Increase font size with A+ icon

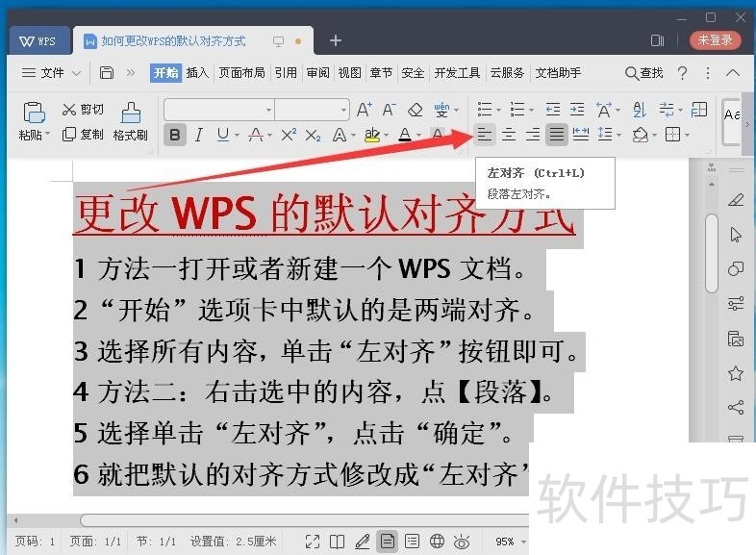pyautogui.click(x=364, y=110)
